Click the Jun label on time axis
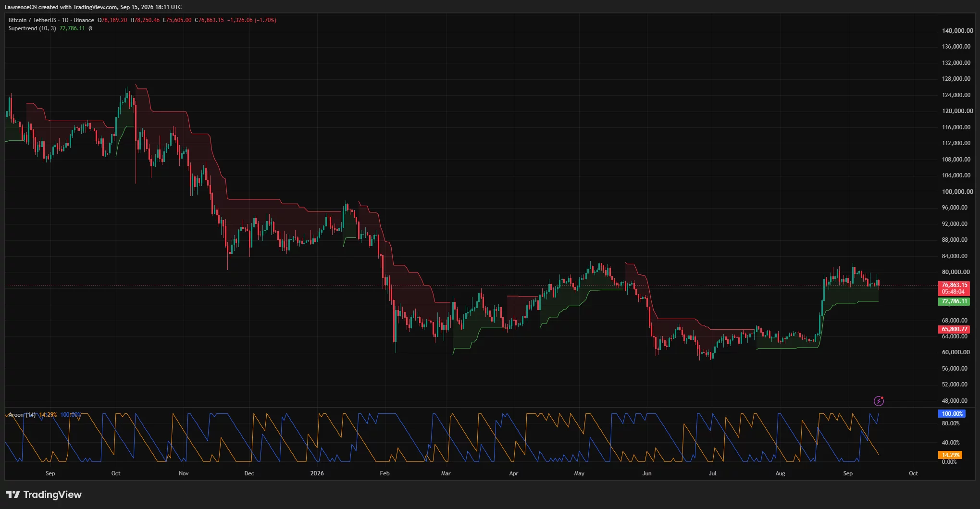The height and width of the screenshot is (509, 980). (x=647, y=473)
